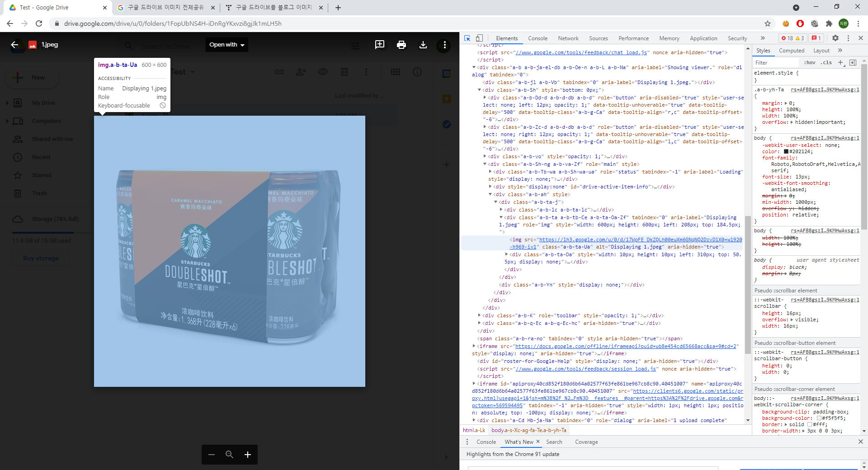868x470 pixels.
Task: Open the Sources tab
Action: pos(599,38)
